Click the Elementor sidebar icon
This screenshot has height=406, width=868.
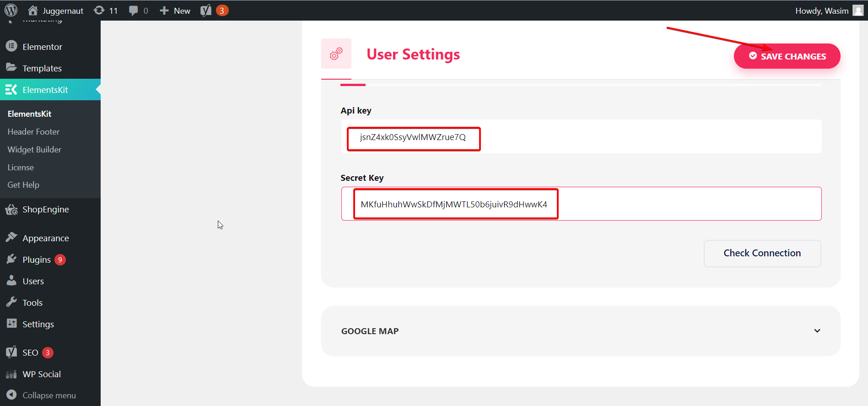(11, 46)
